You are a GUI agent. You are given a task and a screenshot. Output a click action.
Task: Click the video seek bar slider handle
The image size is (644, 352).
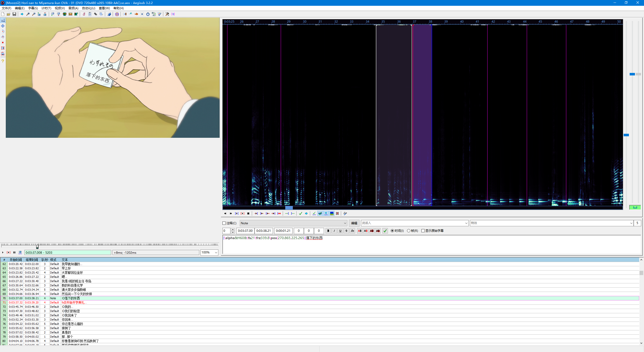click(x=37, y=247)
